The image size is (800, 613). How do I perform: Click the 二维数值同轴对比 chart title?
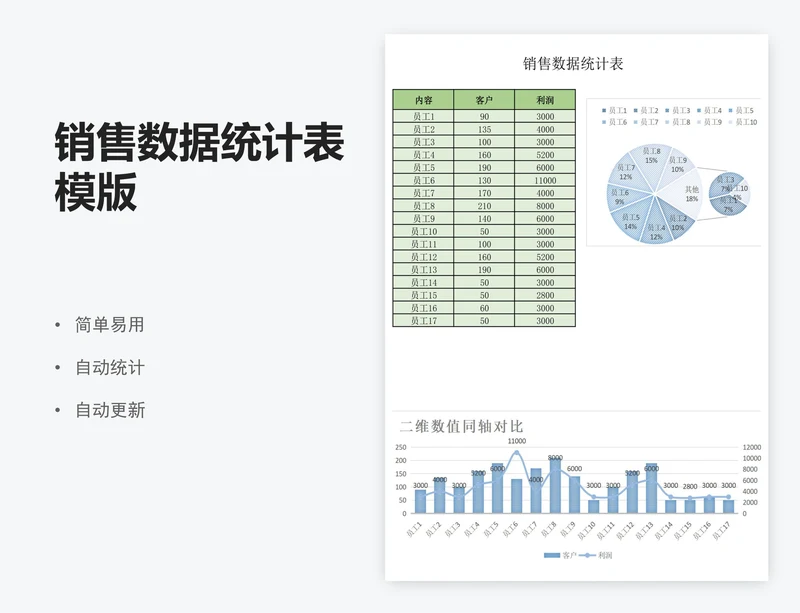click(x=461, y=426)
